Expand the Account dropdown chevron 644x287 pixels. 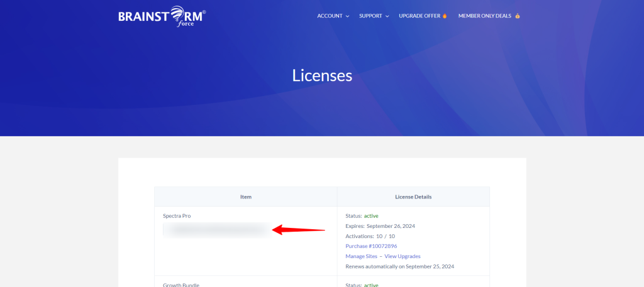(347, 16)
